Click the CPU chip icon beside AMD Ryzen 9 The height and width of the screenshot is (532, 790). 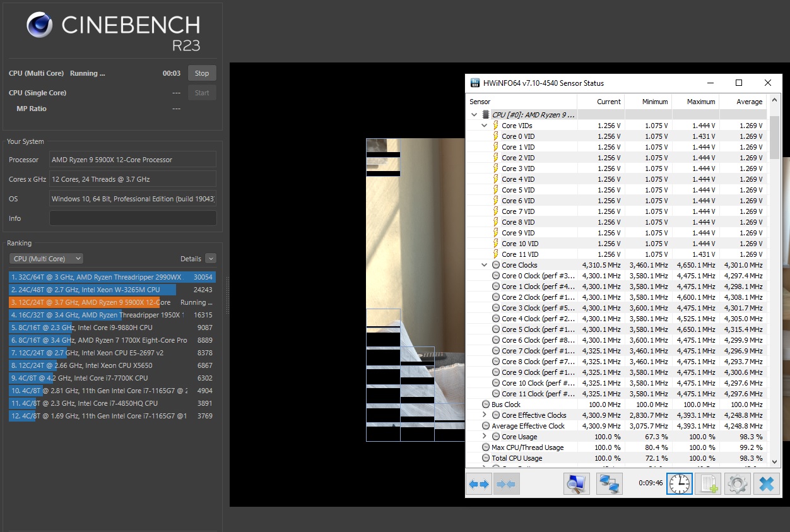coord(485,115)
